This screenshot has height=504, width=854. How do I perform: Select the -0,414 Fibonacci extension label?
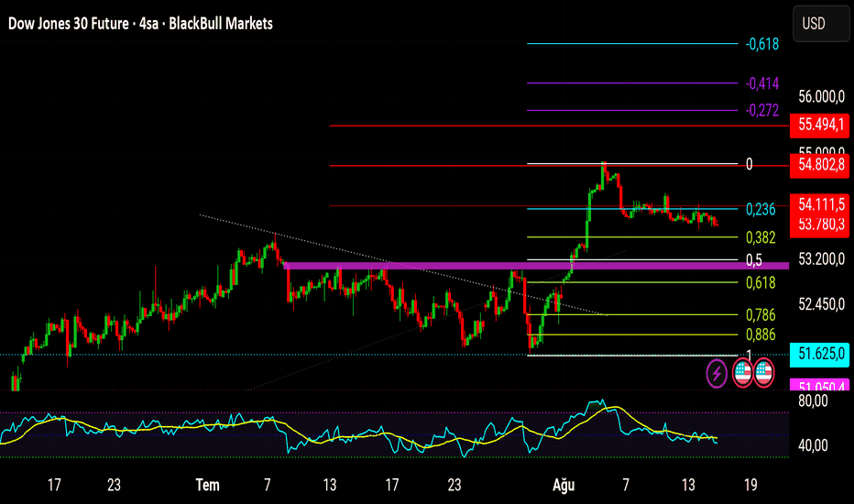tap(762, 83)
